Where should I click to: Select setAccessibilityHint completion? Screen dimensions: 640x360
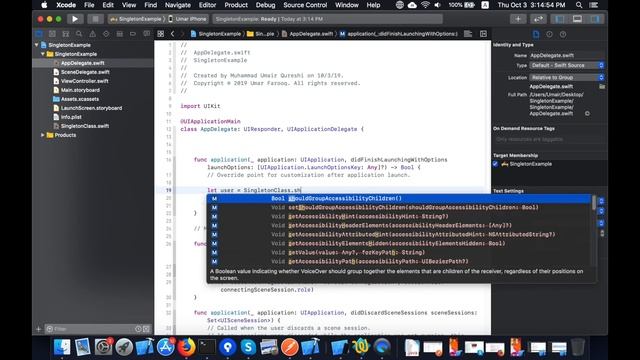tap(400, 216)
